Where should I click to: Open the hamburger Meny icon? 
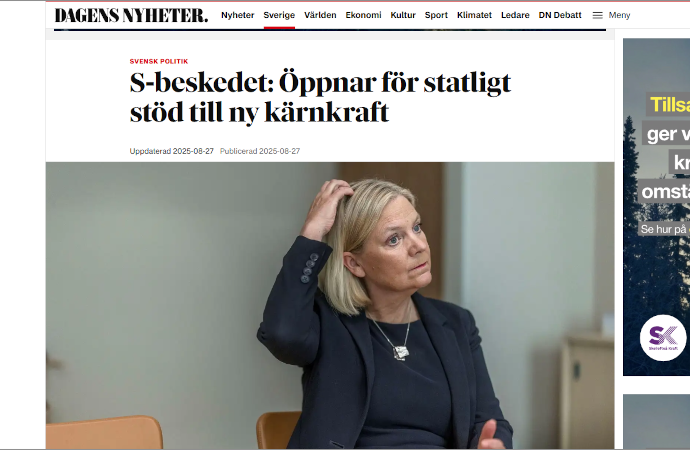(x=597, y=15)
